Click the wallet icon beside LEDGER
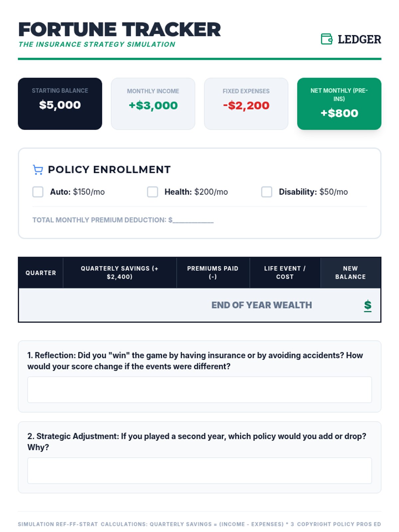The width and height of the screenshot is (399, 532). pyautogui.click(x=327, y=39)
